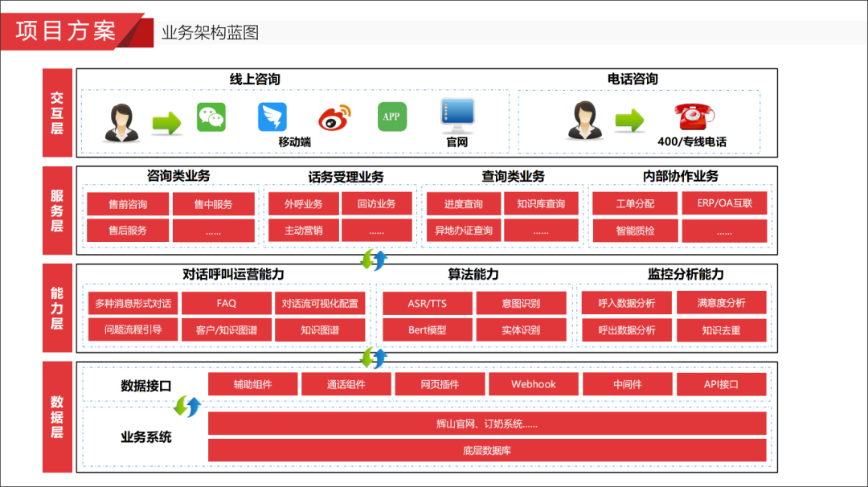Select the 外呼业务 box
868x487 pixels.
click(x=303, y=203)
